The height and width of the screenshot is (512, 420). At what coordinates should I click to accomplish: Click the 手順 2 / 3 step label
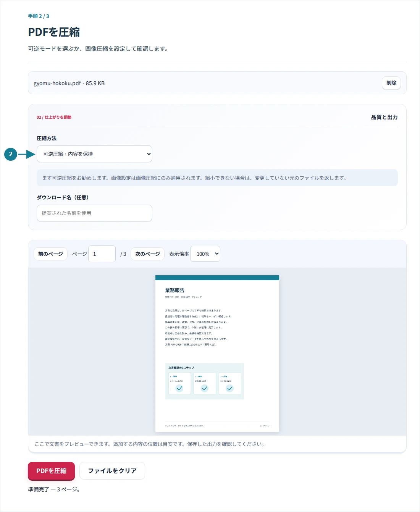[x=39, y=16]
